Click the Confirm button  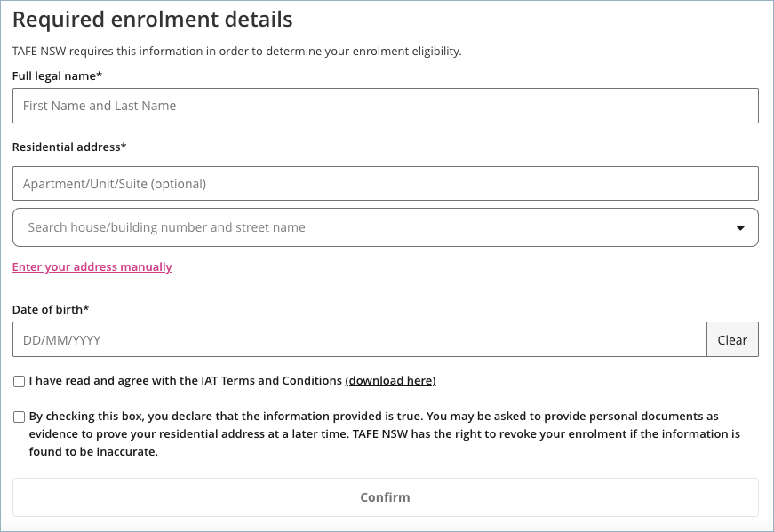[385, 497]
